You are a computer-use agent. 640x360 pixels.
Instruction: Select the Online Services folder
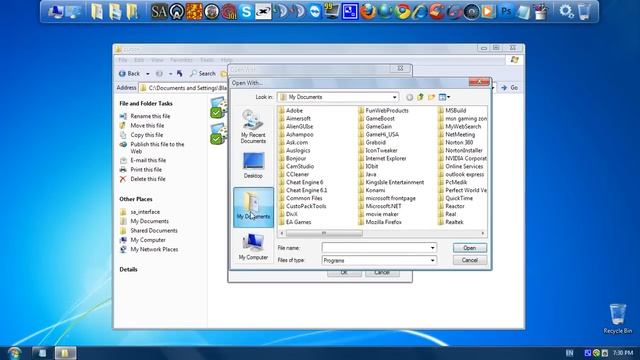[460, 166]
